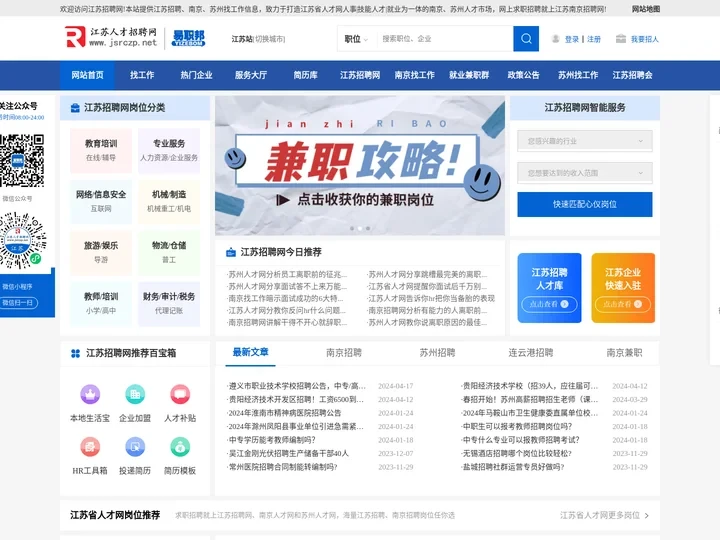Open article 2024年淮南市精神病医院招聘公告

(285, 413)
